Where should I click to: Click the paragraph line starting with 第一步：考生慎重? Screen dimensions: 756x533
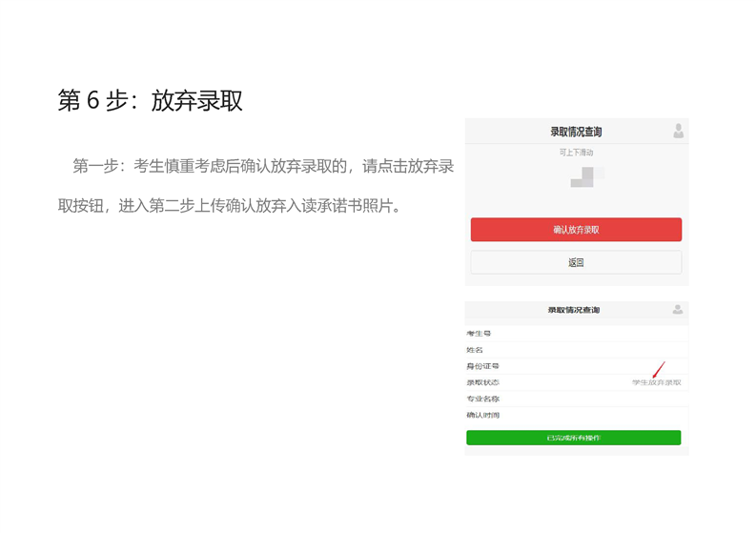coord(263,166)
